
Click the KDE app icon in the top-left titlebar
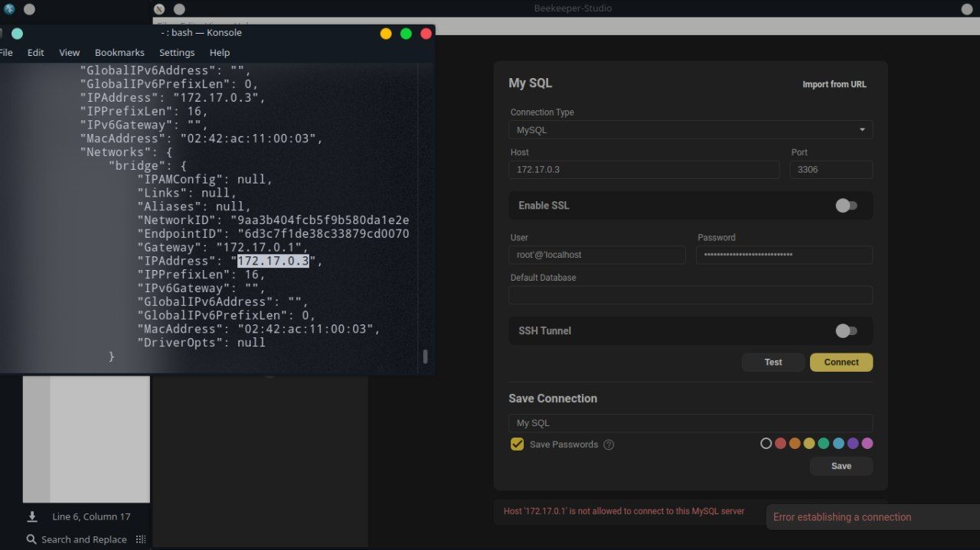click(9, 9)
